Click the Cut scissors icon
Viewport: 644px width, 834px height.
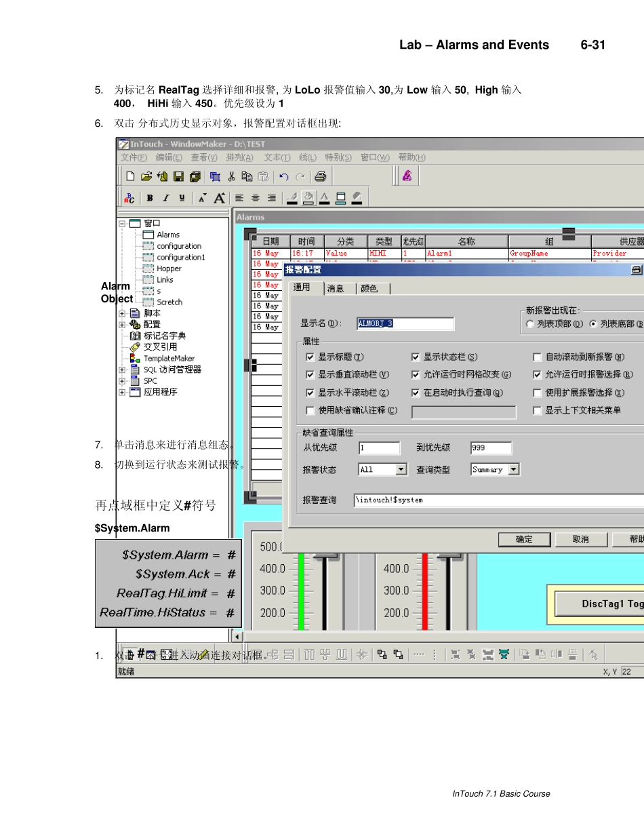coord(231,177)
